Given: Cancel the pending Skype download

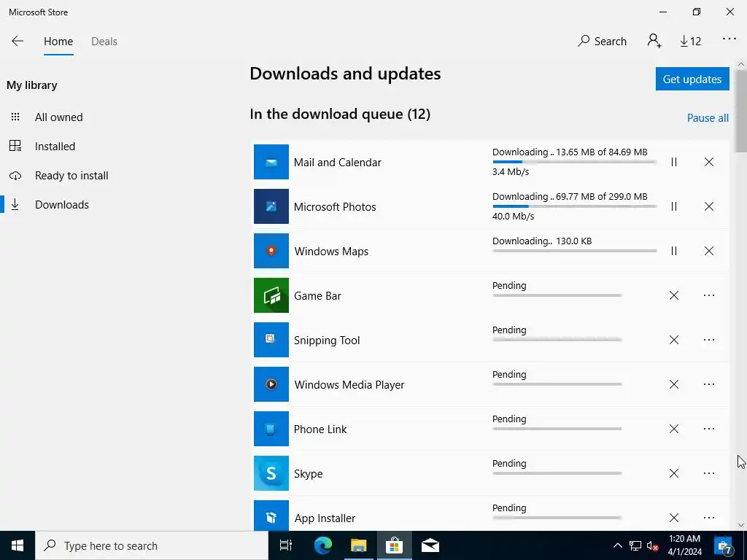Looking at the screenshot, I should coord(673,473).
